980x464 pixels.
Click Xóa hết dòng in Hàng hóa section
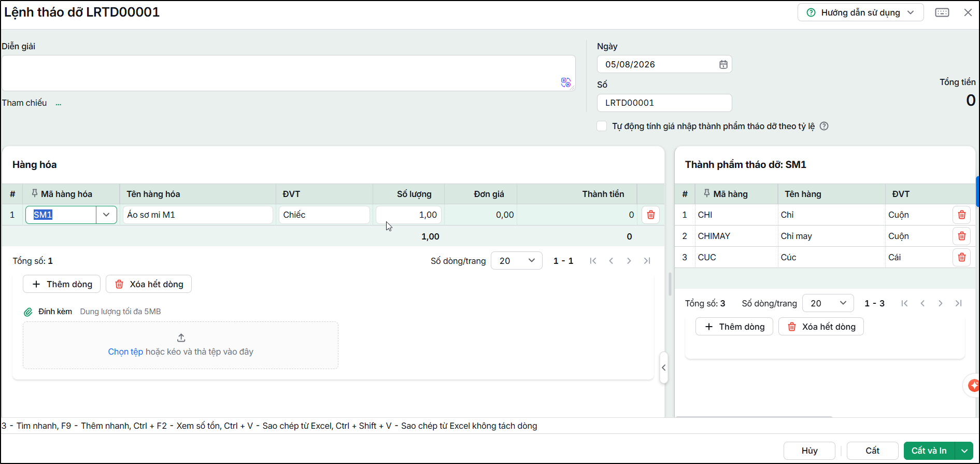(149, 284)
